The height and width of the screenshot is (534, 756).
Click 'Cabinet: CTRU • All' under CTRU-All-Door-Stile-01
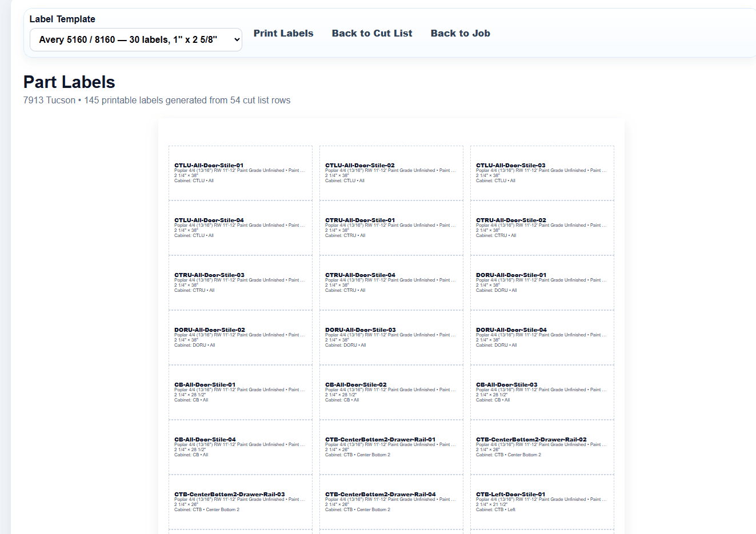click(x=345, y=235)
